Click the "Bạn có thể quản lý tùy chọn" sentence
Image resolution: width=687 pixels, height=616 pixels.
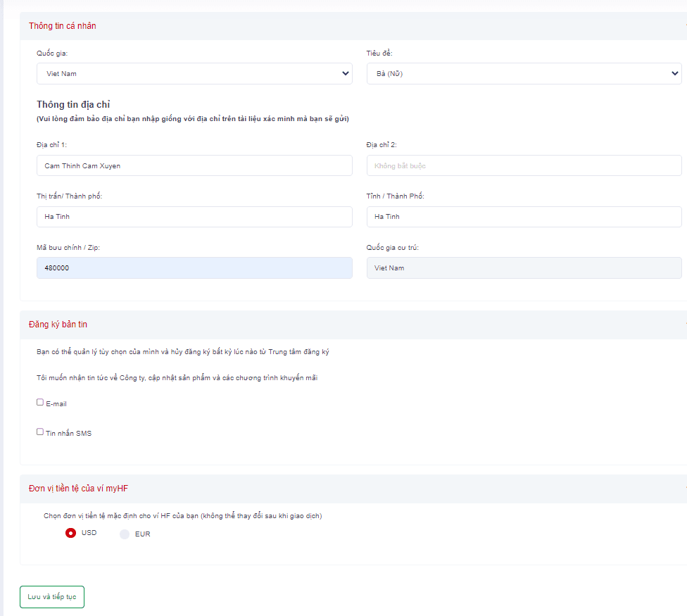click(183, 352)
